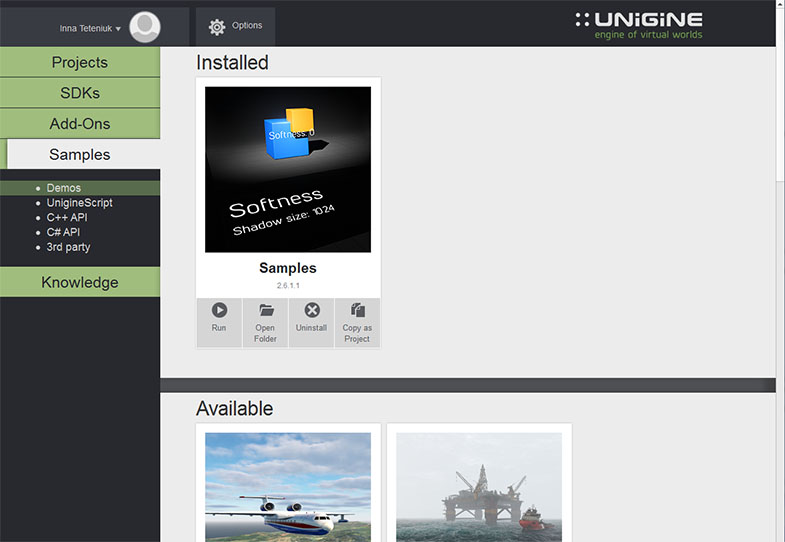Open Options via the gear icon
This screenshot has width=785, height=542.
point(217,27)
